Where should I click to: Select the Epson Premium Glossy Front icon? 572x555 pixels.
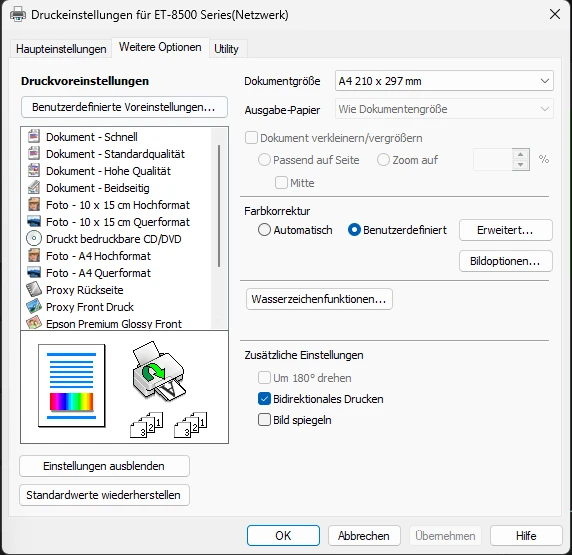[34, 323]
